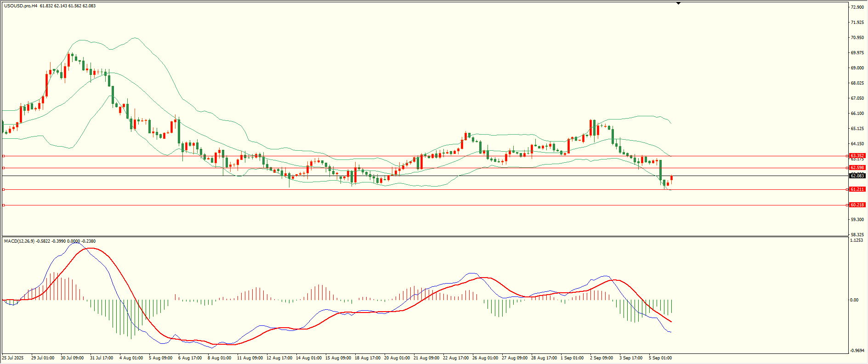Click the large green candle near 5 Sep
Image resolution: width=868 pixels, height=364 pixels.
pyautogui.click(x=660, y=170)
